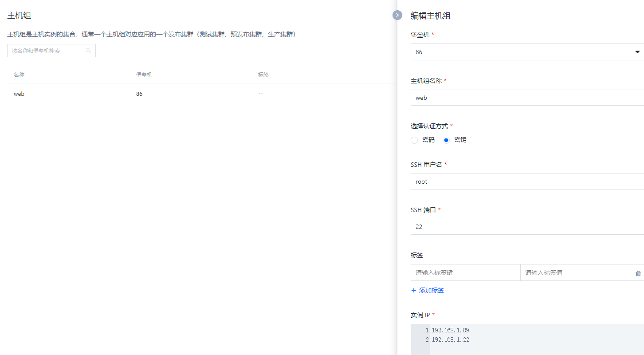Click the plus icon beside 添加标签
Viewport: 644px width, 355px height.
[x=414, y=290]
